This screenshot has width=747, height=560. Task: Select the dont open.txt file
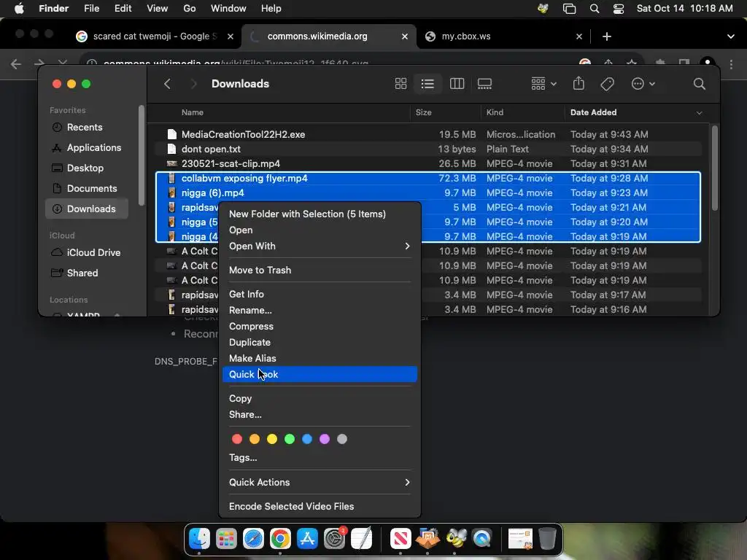428,149
